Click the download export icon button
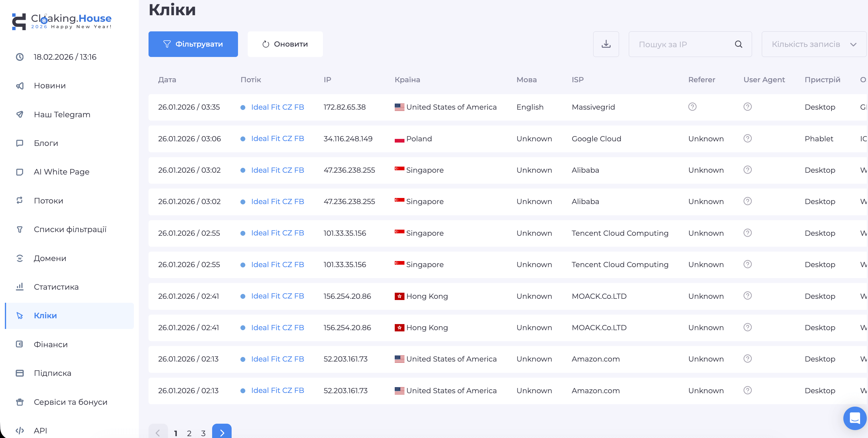 [x=606, y=44]
